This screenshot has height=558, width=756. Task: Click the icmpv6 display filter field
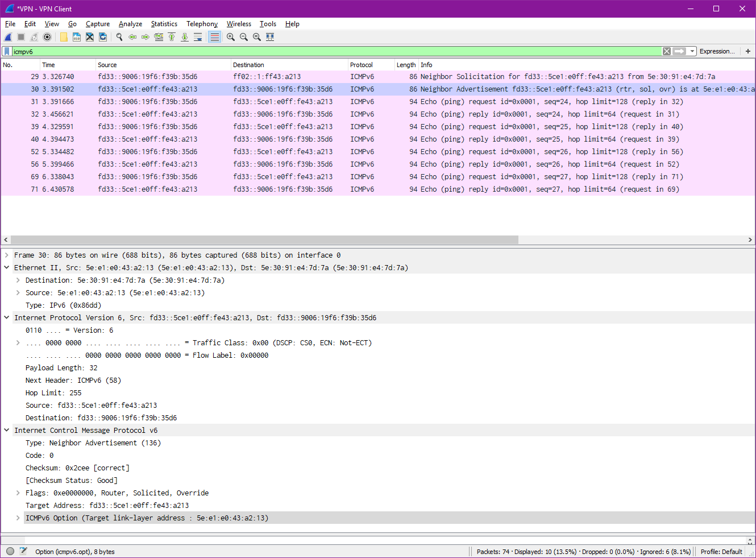[x=337, y=51]
